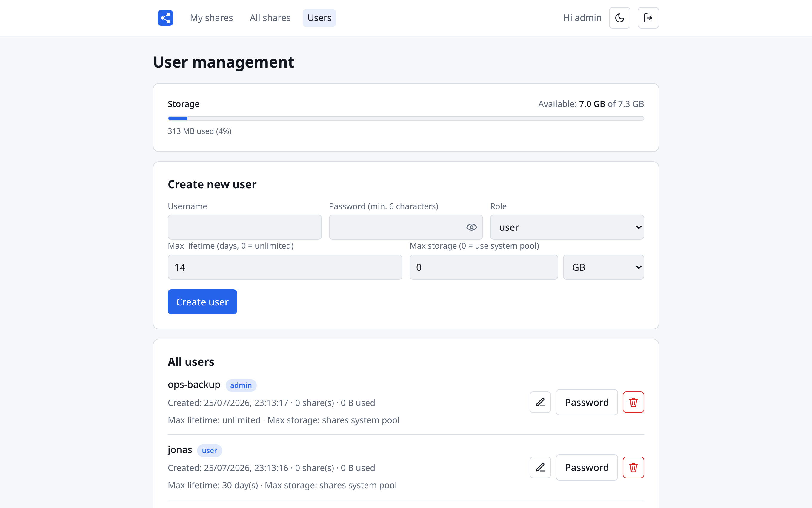Click 'Available: 7.0 GB of 7.3 GB' text
Viewport: 812px width, 508px height.
point(591,104)
